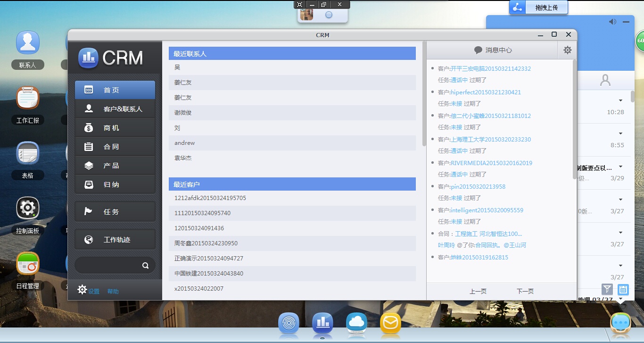644x343 pixels.
Task: Select 首页 in CRM sidebar
Action: tap(115, 90)
